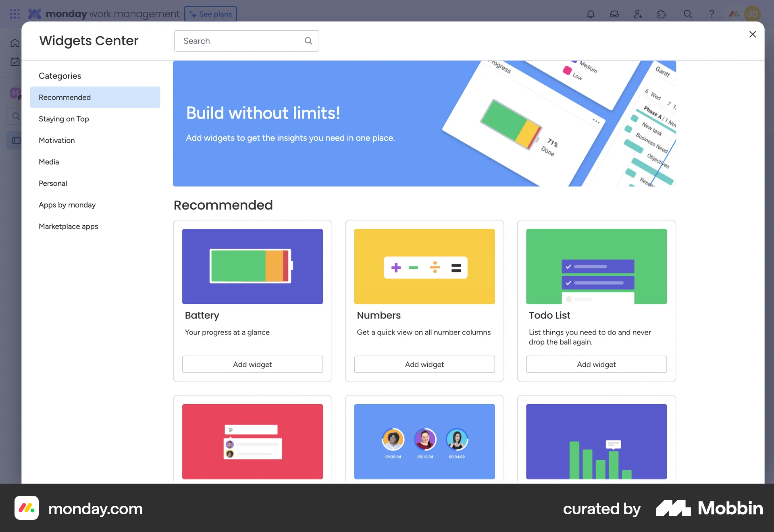Click the apps grid waffle icon
This screenshot has width=774, height=532.
[x=15, y=14]
